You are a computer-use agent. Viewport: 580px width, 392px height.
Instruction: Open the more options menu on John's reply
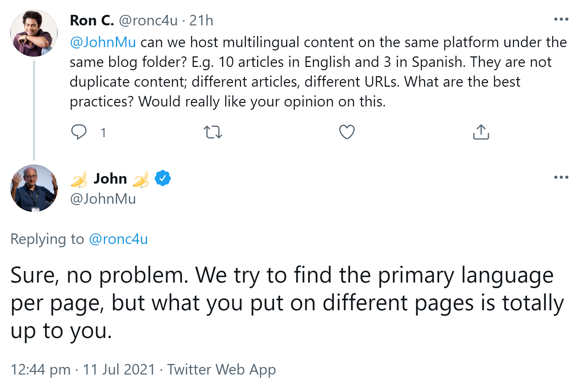(x=561, y=177)
